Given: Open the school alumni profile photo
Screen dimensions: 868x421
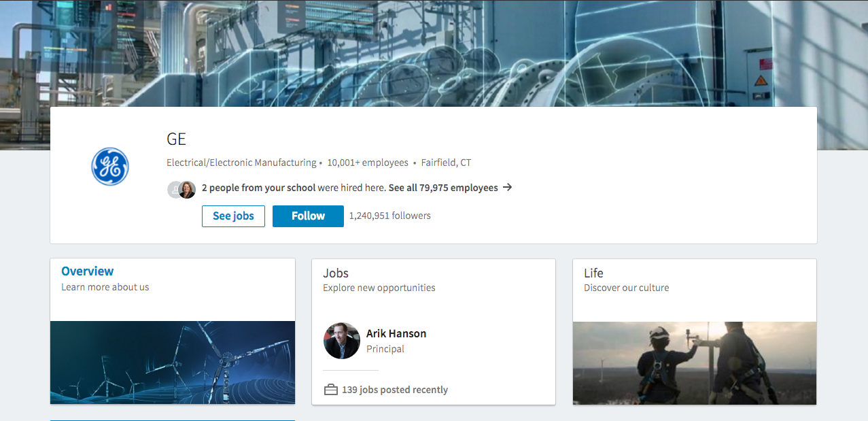Looking at the screenshot, I should (187, 190).
